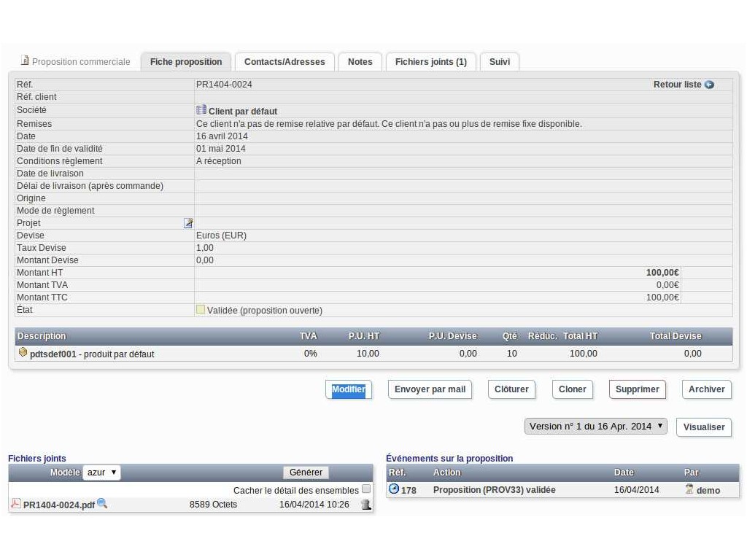Image resolution: width=747 pixels, height=560 pixels.
Task: Click the Archiver button
Action: click(x=706, y=389)
